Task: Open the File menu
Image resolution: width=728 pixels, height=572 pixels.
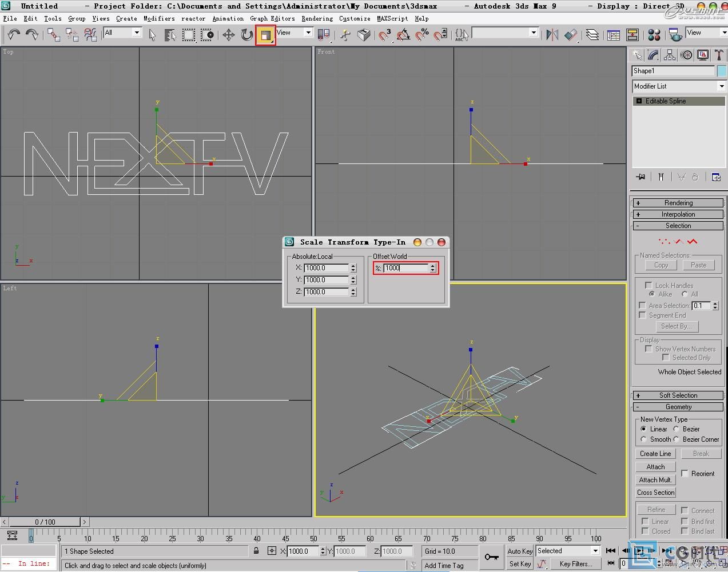Action: [10, 18]
